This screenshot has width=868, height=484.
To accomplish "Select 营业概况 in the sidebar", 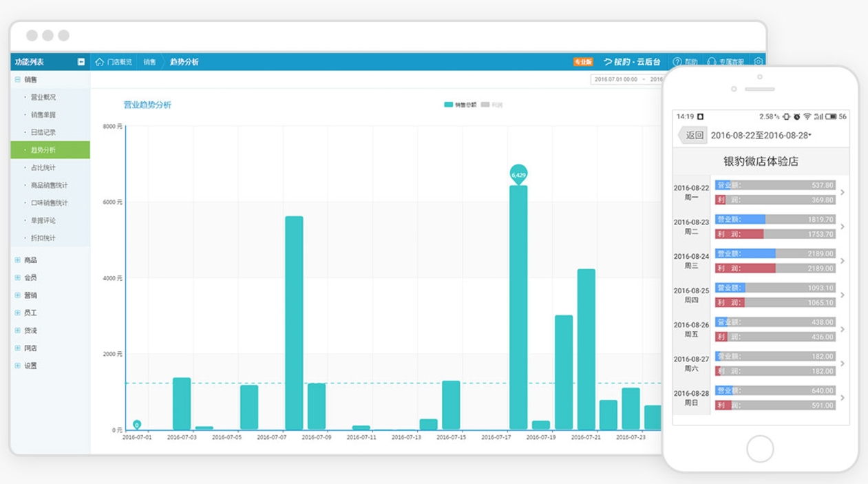I will (43, 97).
